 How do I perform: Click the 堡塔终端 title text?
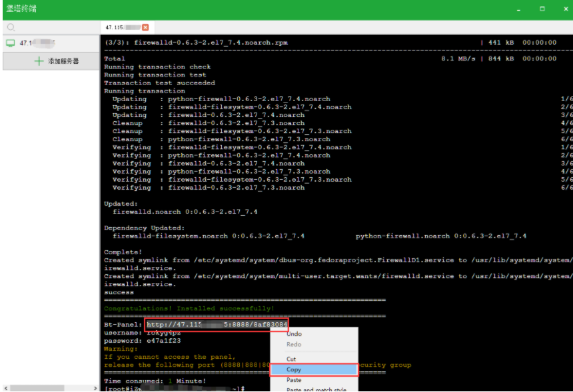coord(21,9)
